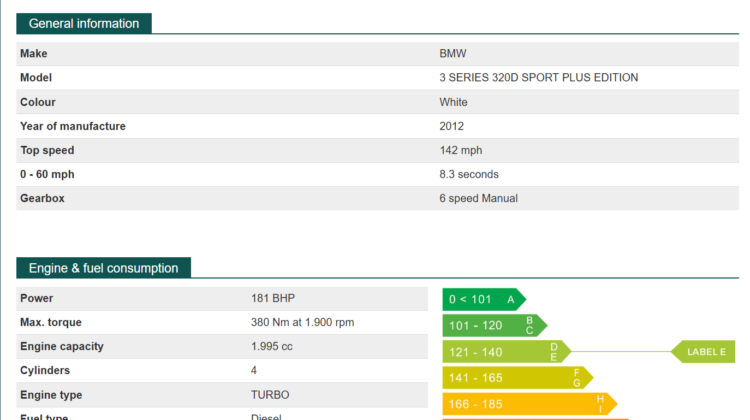This screenshot has height=420, width=750.
Task: Click the Top speed value 142 mph
Action: tap(461, 150)
